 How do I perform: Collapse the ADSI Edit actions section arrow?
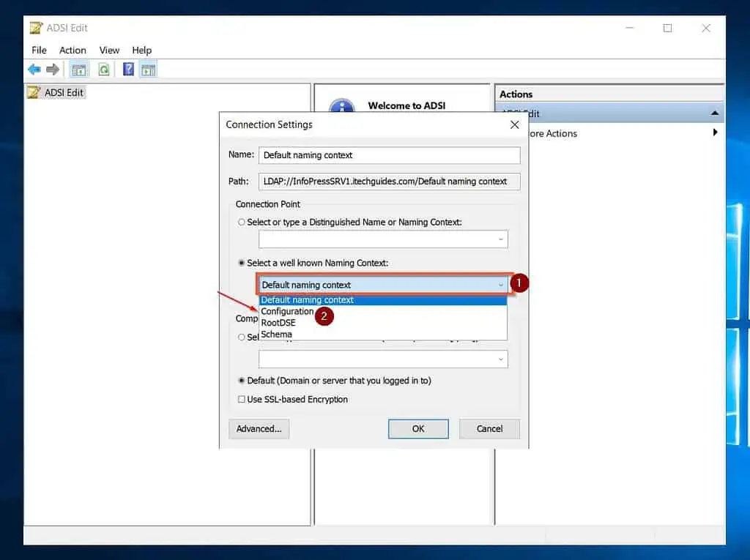[x=715, y=113]
